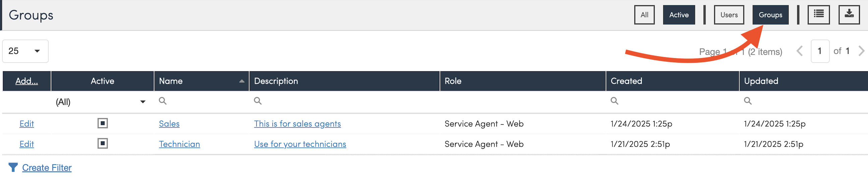
Task: Click the Updated column search icon
Action: [748, 101]
